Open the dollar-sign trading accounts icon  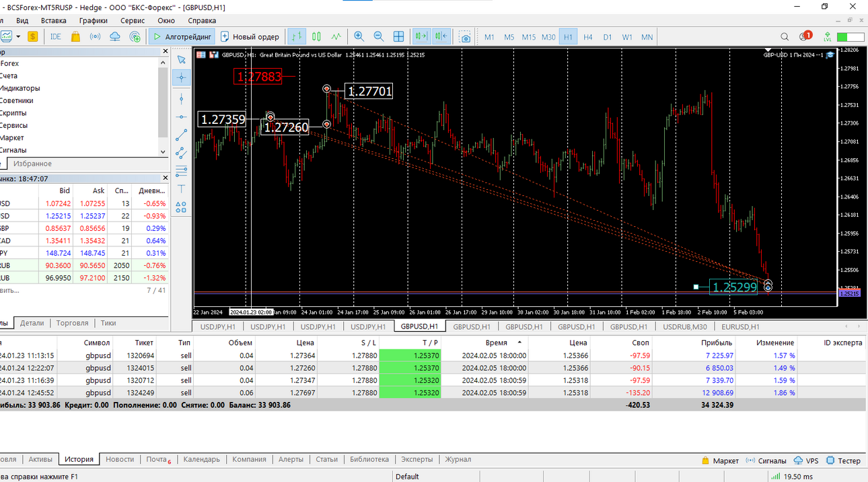click(x=32, y=36)
